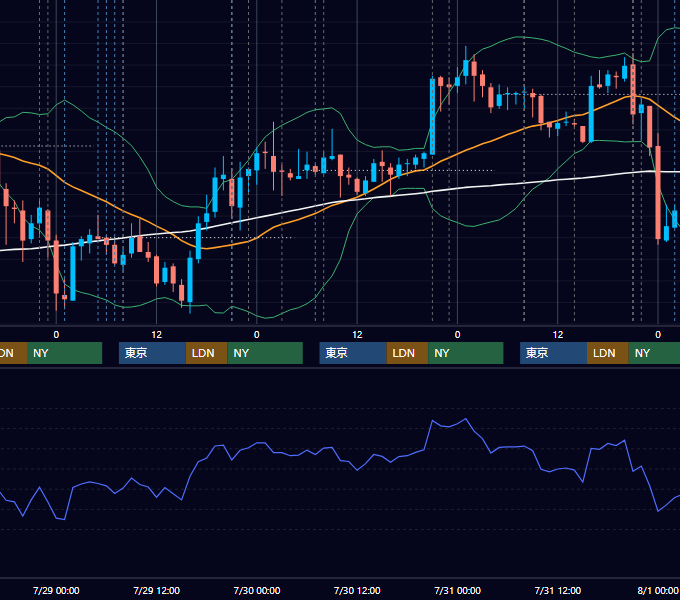Image resolution: width=680 pixels, height=600 pixels.
Task: Click the '7/29 12:00' date label
Action: tap(157, 590)
